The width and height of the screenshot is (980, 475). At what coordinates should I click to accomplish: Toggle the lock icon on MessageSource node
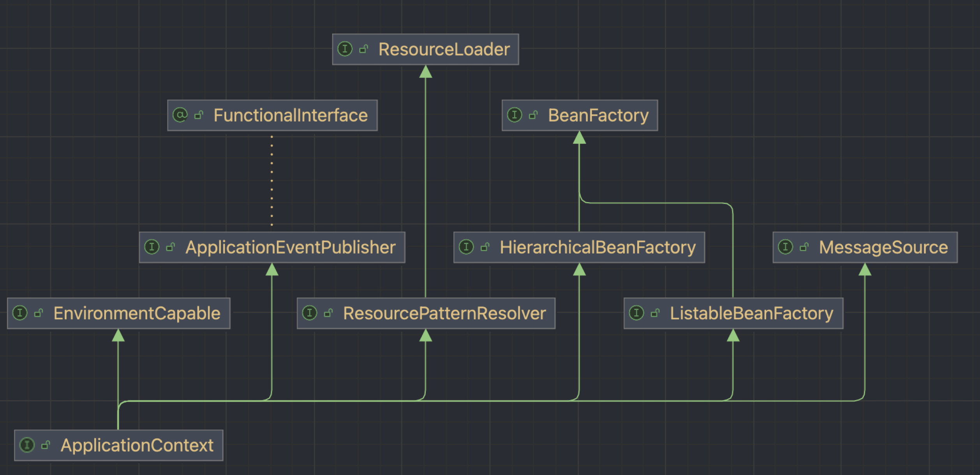805,247
